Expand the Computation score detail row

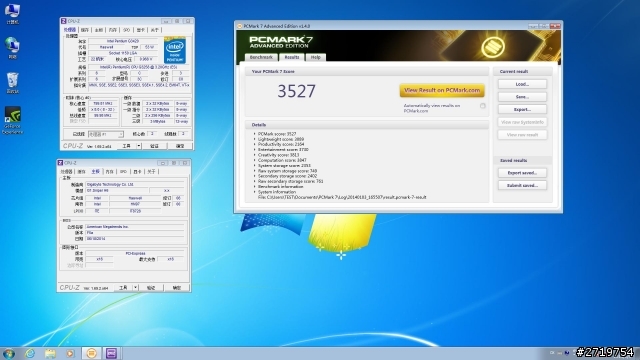click(255, 160)
